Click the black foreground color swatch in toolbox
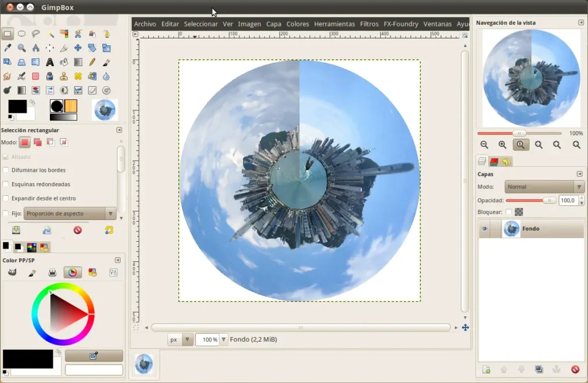 (17, 106)
